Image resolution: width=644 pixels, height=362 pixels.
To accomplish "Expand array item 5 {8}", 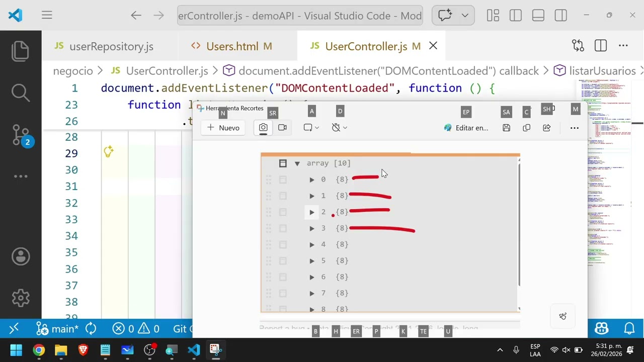I will [x=312, y=261].
